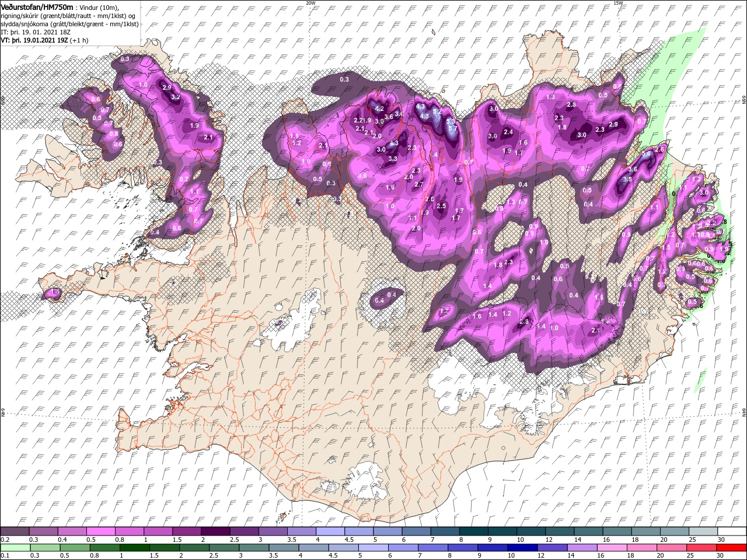Click the '0.1' label starting the bottom legend row
747x560 pixels.
[x=5, y=556]
